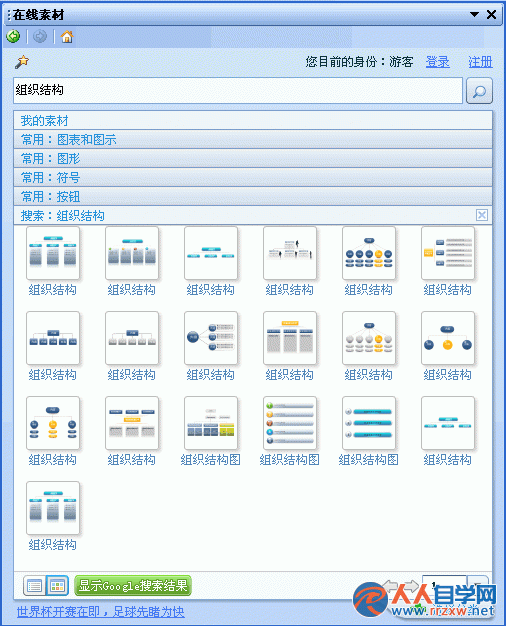Image resolution: width=506 pixels, height=626 pixels.
Task: Select grey spheres org chart with yellow sphere
Action: click(369, 338)
